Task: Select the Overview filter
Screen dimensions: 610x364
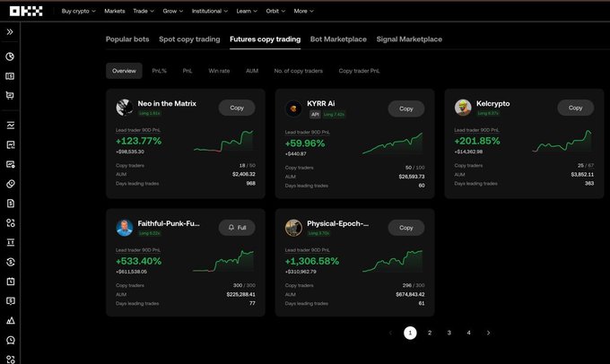Action: pyautogui.click(x=124, y=71)
